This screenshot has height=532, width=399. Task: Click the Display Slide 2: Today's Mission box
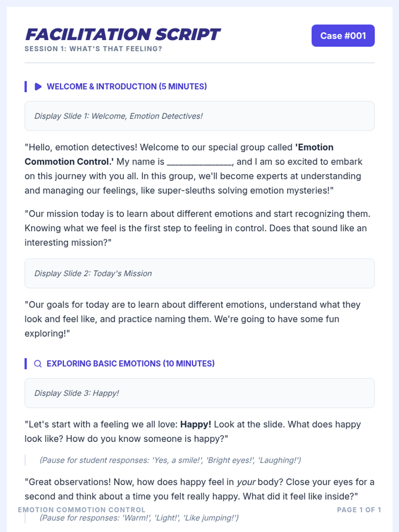[199, 273]
